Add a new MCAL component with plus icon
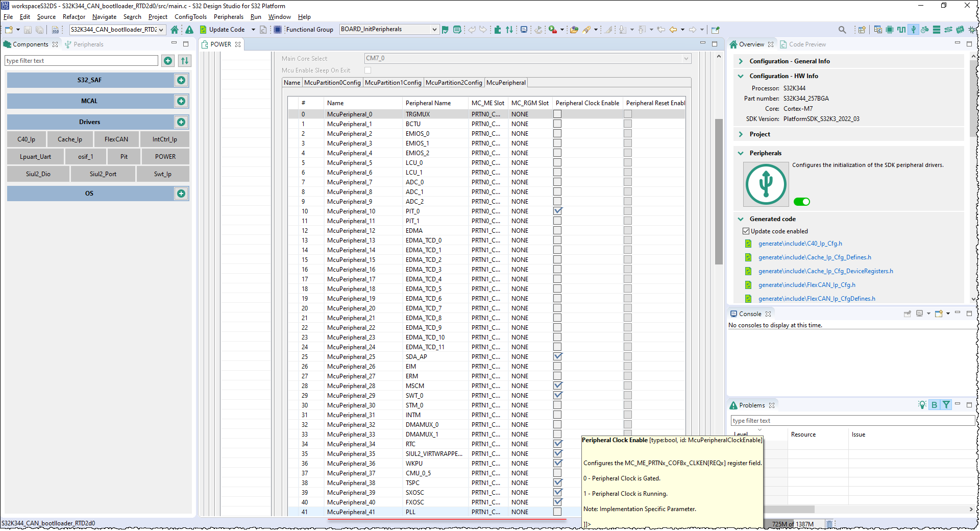The height and width of the screenshot is (531, 980). click(x=181, y=101)
